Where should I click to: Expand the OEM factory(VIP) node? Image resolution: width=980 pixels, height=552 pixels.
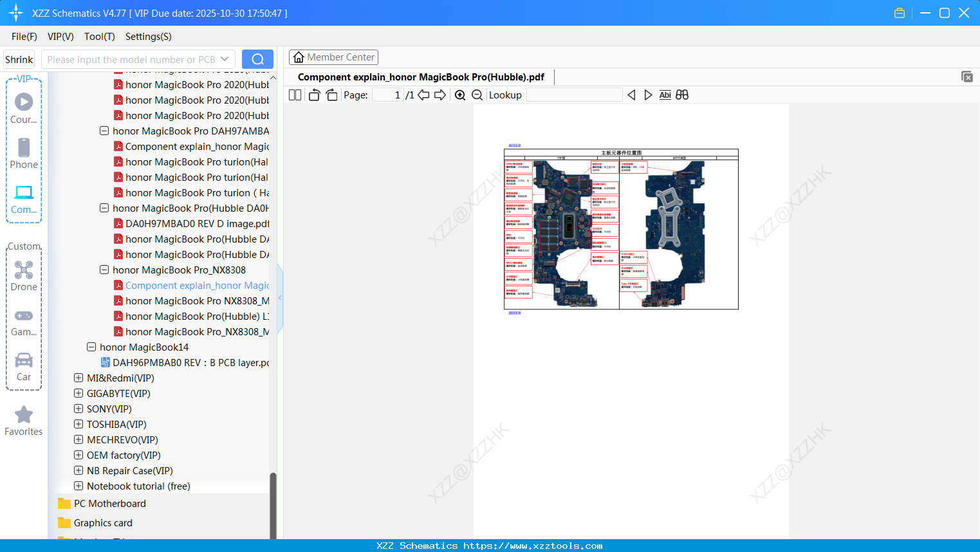coord(79,455)
